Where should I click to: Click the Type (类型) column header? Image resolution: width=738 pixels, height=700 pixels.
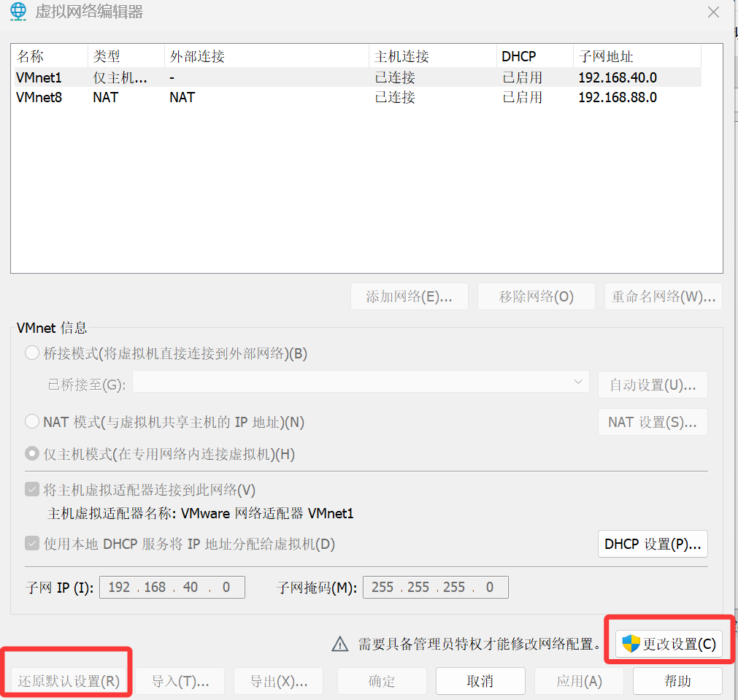(126, 56)
